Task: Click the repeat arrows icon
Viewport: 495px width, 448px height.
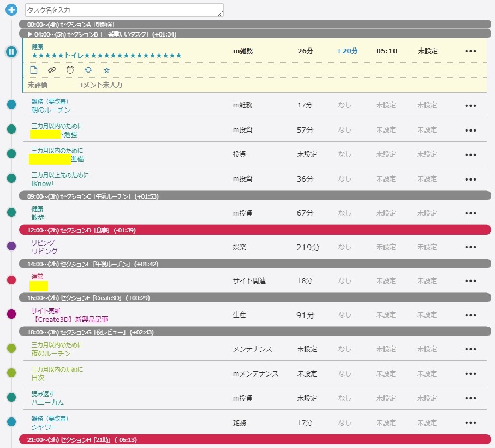Action: tap(88, 70)
